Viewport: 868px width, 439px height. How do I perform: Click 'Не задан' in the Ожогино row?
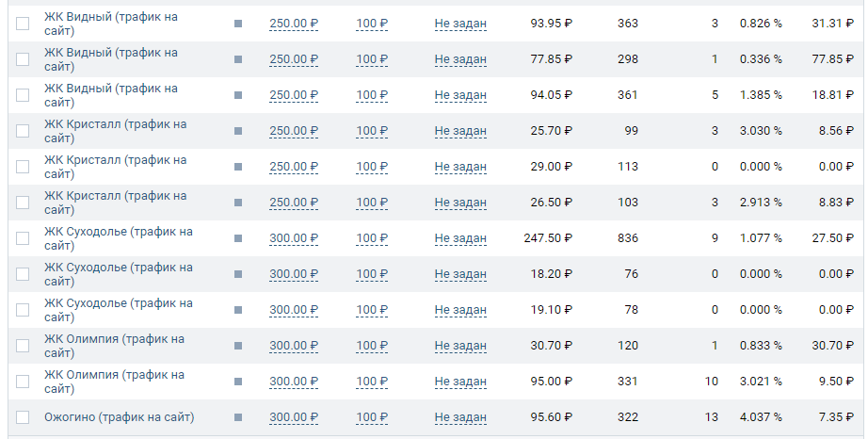pos(460,417)
